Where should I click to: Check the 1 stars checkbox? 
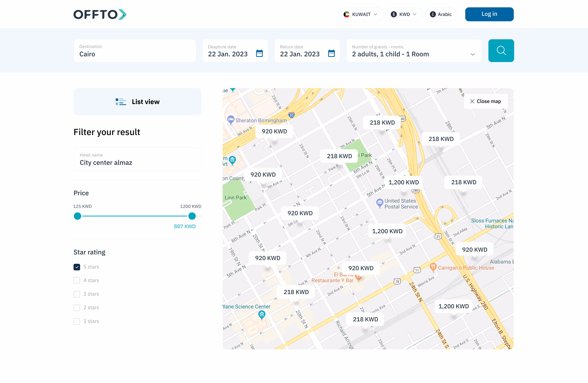coord(77,321)
